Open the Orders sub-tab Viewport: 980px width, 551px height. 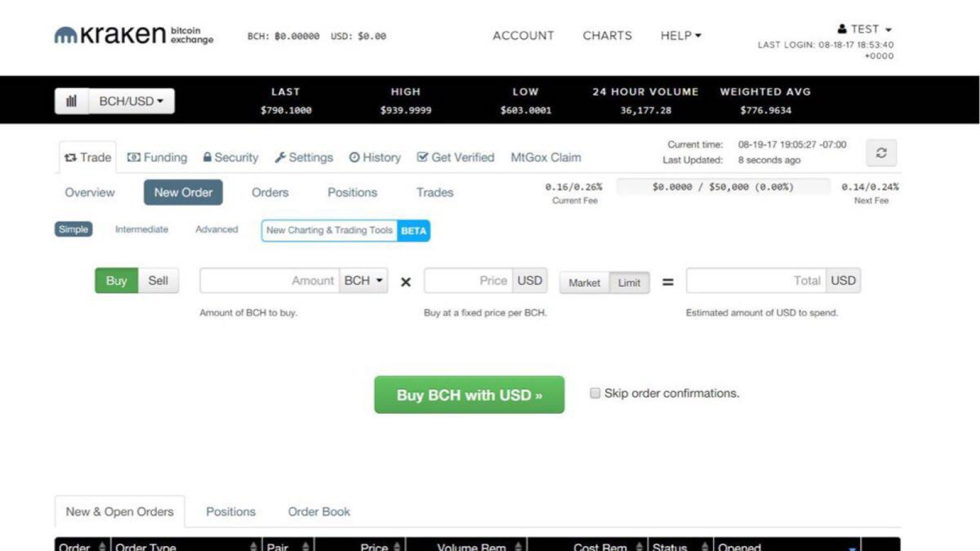[x=270, y=192]
